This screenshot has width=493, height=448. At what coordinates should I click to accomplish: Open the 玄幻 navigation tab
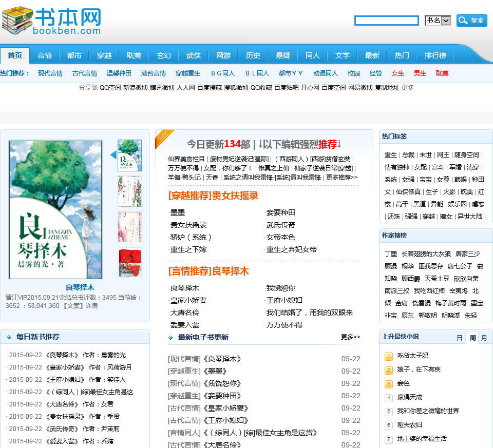163,56
